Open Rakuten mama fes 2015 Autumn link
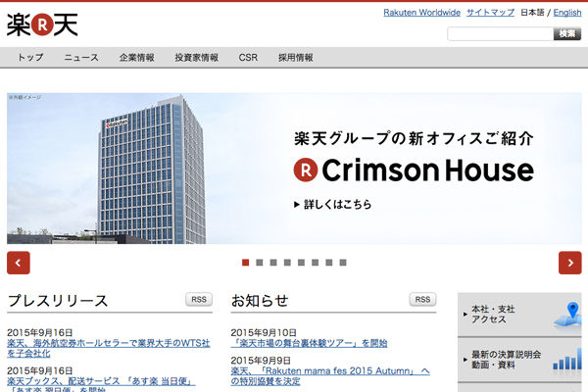 pyautogui.click(x=330, y=376)
